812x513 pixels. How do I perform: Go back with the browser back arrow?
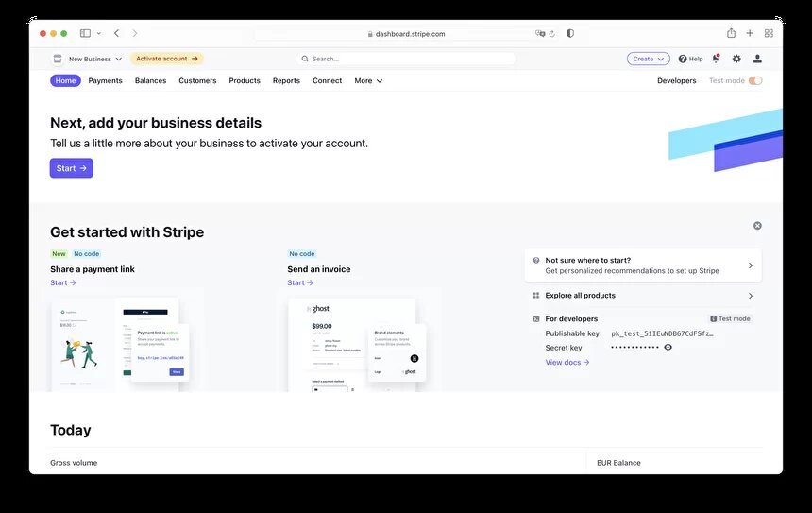[116, 33]
